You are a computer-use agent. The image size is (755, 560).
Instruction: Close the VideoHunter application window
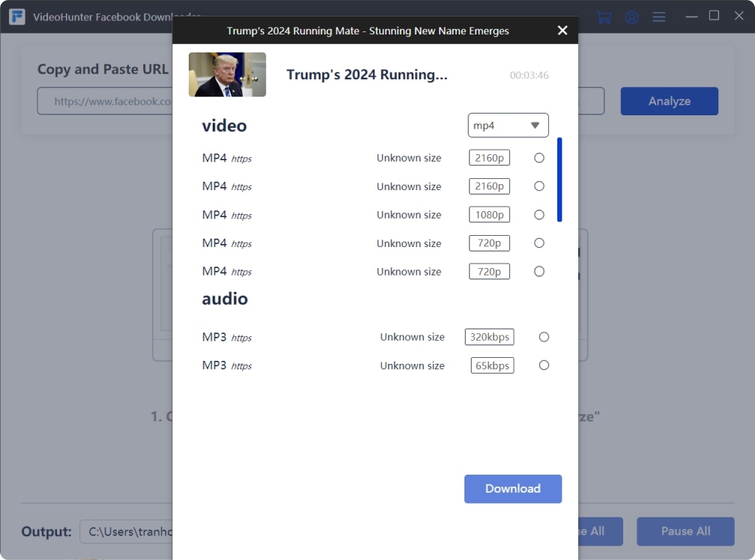pyautogui.click(x=739, y=16)
